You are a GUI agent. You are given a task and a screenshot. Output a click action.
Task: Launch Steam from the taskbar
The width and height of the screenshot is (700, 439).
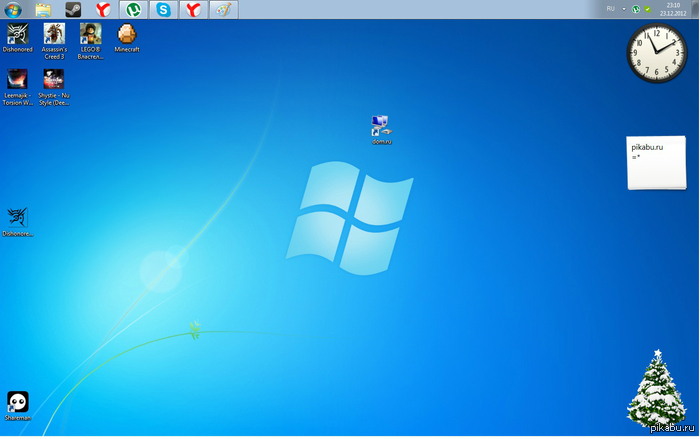[73, 9]
